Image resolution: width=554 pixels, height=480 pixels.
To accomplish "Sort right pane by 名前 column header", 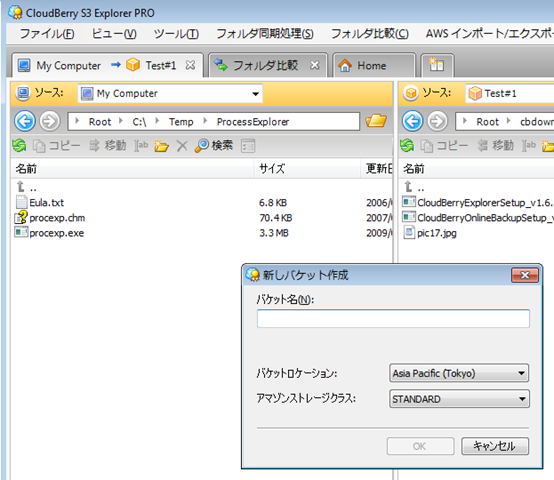I will click(477, 168).
